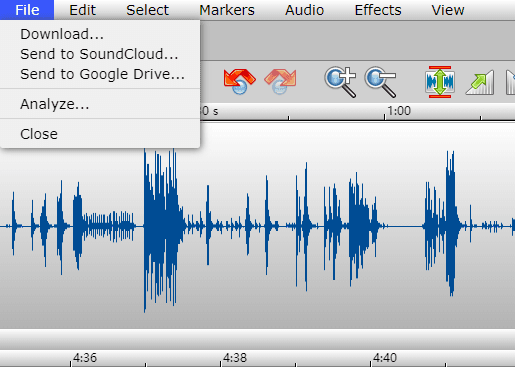515x367 pixels.
Task: Click the 4:40 mark on bottom ruler
Action: pyautogui.click(x=385, y=358)
